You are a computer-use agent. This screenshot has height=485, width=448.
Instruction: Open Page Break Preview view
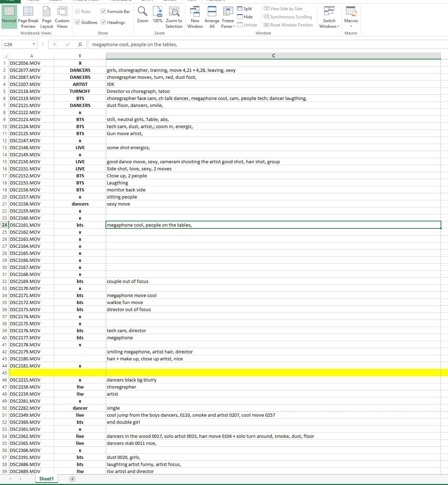click(x=28, y=17)
